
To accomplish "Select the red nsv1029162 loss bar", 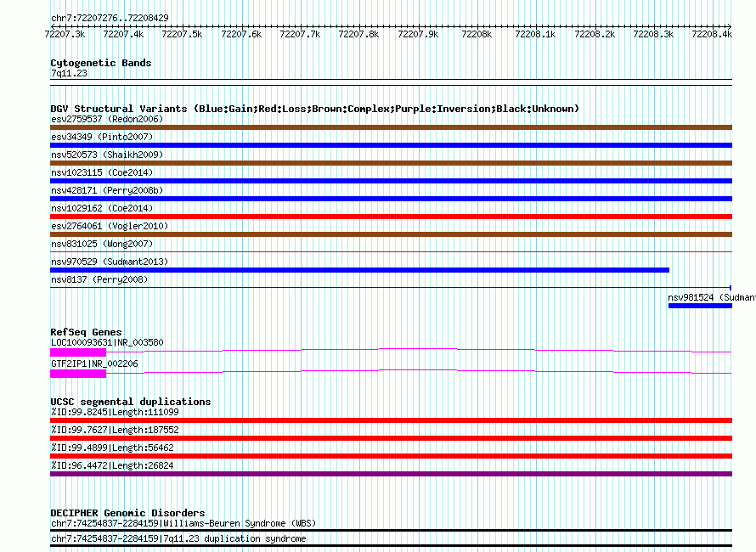I will 391,217.
